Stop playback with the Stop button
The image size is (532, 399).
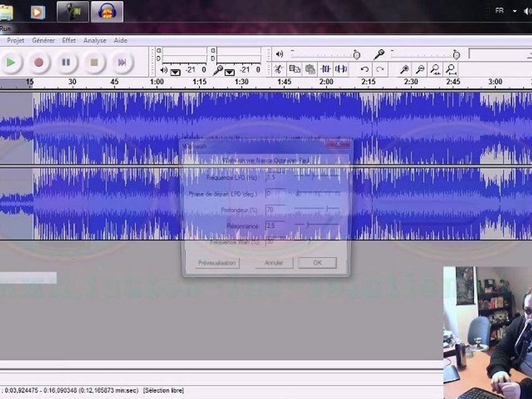[x=94, y=63]
